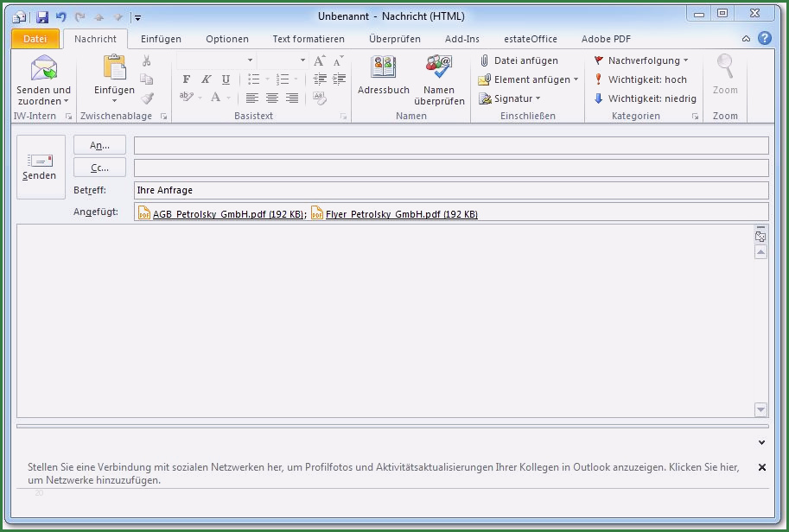
Task: Toggle underline (U) formatting
Action: pos(226,79)
